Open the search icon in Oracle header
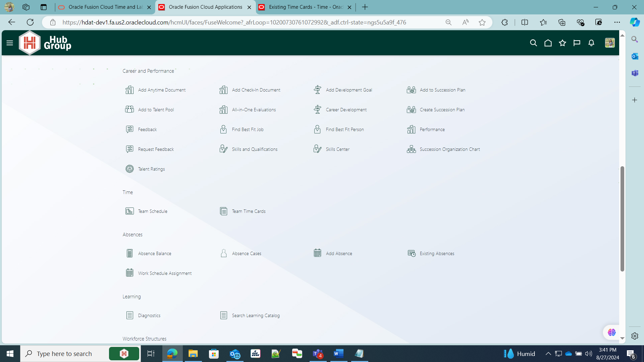Viewport: 644px width, 362px height. pos(533,43)
